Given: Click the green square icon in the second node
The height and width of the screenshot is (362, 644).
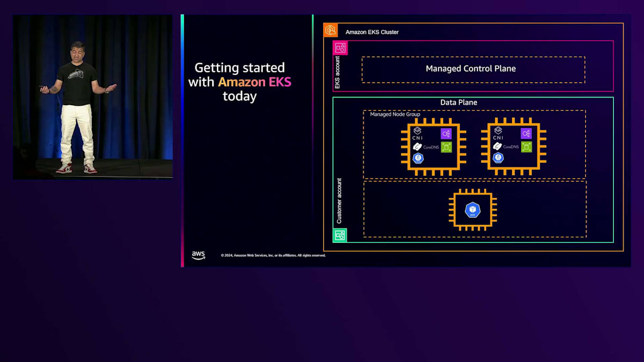Looking at the screenshot, I should pyautogui.click(x=526, y=147).
